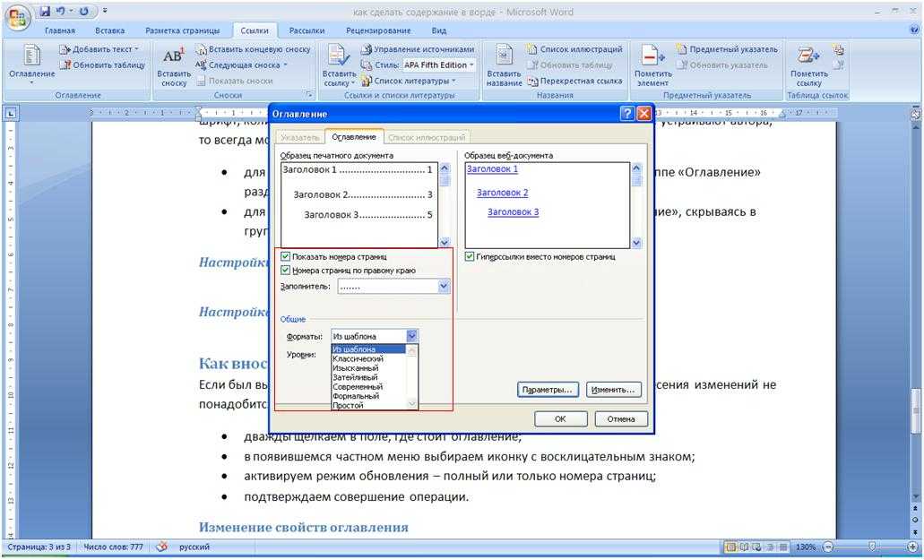Switch to Full Screen Reading view

tap(743, 547)
